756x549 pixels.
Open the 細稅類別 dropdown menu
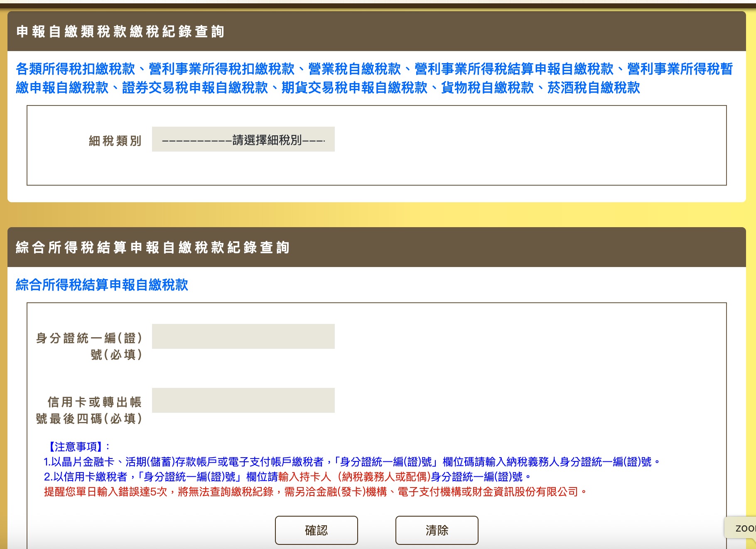coord(243,140)
